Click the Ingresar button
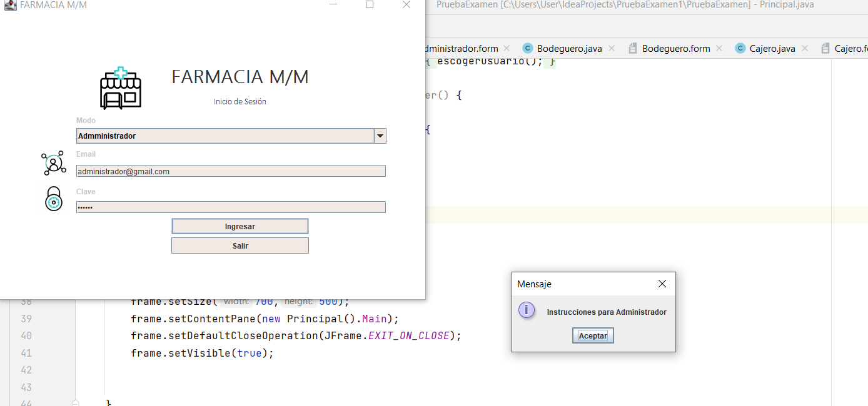This screenshot has width=868, height=406. coord(240,226)
